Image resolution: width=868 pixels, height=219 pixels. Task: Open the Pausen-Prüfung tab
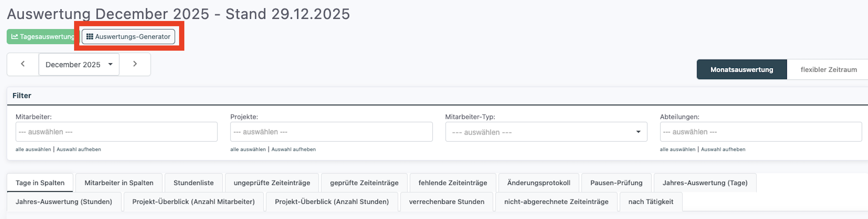616,183
